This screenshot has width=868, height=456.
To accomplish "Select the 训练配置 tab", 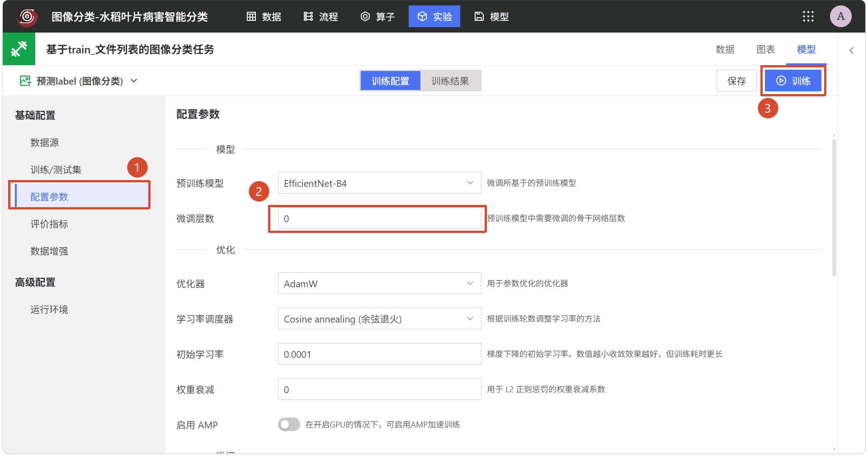I will [x=390, y=81].
